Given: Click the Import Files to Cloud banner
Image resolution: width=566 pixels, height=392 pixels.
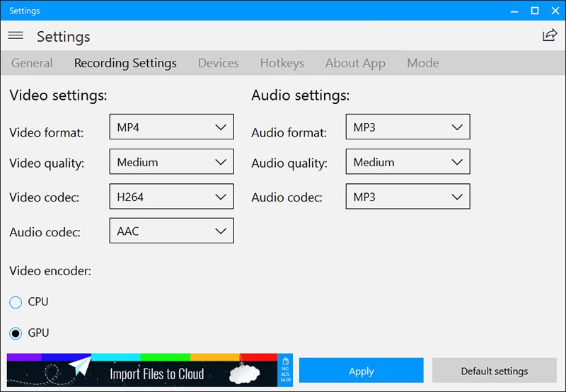Looking at the screenshot, I should (141, 370).
